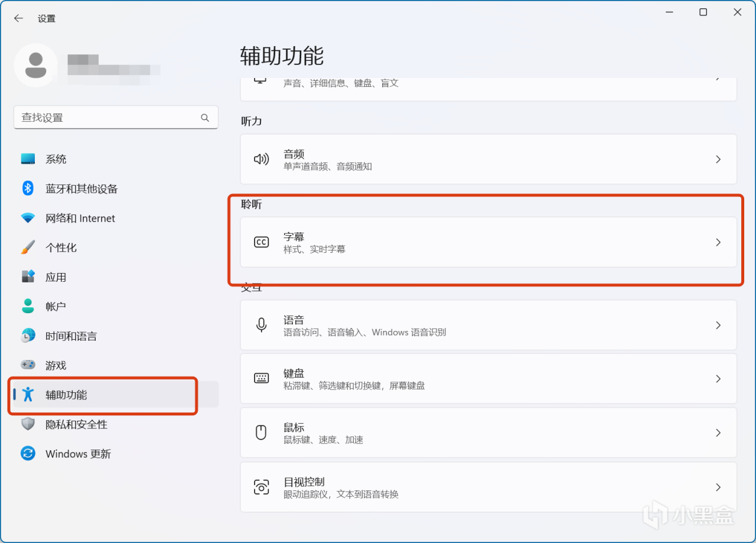Click the Bluetooth icon in sidebar
This screenshot has width=756, height=543.
[28, 188]
